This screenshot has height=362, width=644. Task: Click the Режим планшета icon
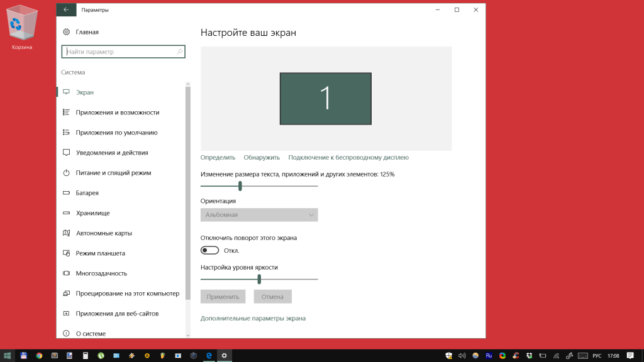[x=66, y=253]
